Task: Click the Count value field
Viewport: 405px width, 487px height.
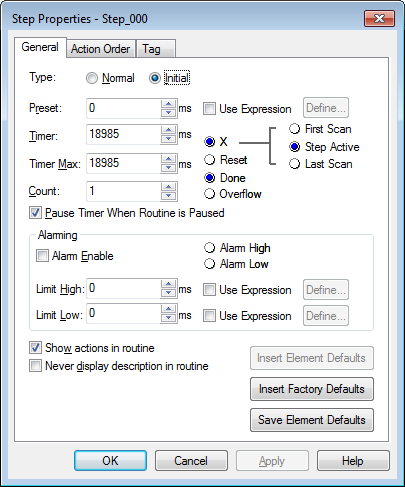Action: [123, 191]
